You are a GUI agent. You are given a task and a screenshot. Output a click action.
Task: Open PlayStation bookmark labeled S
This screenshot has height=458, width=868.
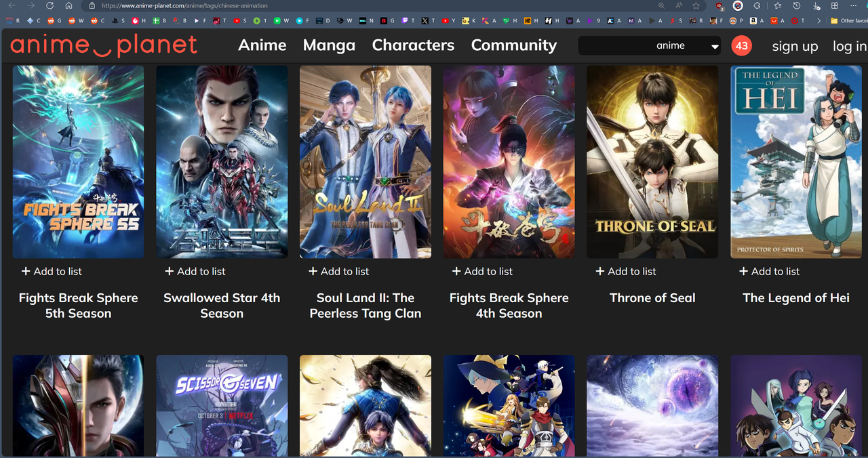(118, 20)
